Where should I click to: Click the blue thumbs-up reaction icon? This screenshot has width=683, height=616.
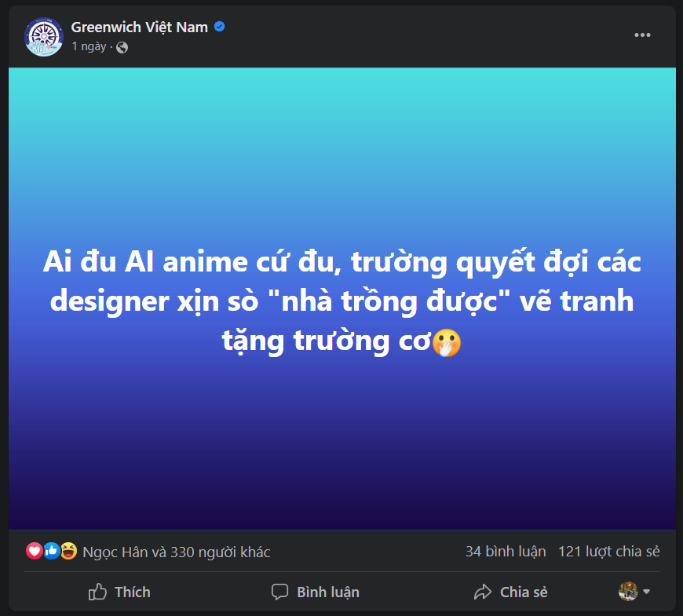[x=51, y=551]
